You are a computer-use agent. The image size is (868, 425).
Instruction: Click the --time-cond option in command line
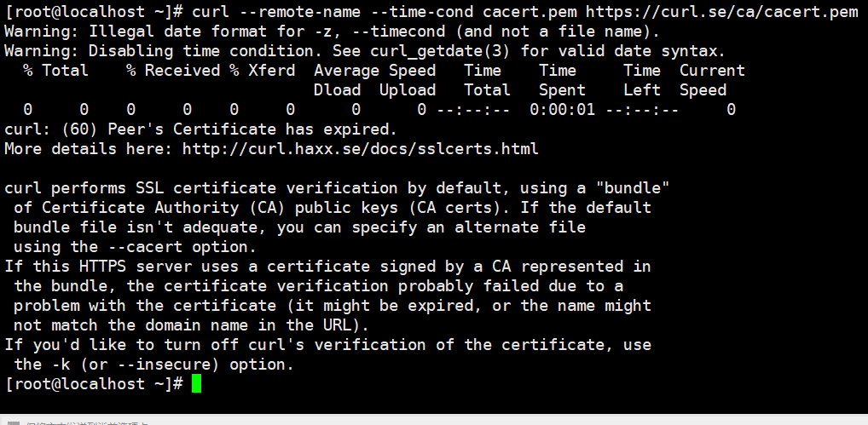point(417,12)
